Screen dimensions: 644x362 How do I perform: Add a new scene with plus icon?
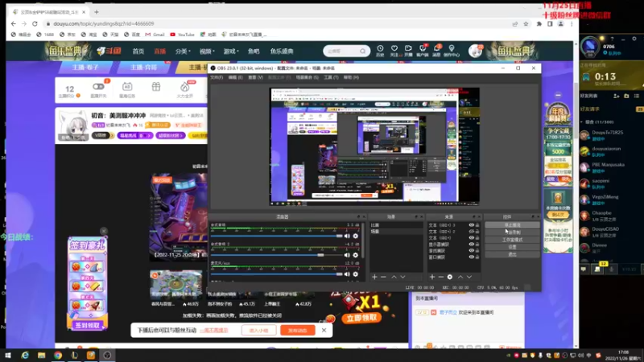[374, 277]
